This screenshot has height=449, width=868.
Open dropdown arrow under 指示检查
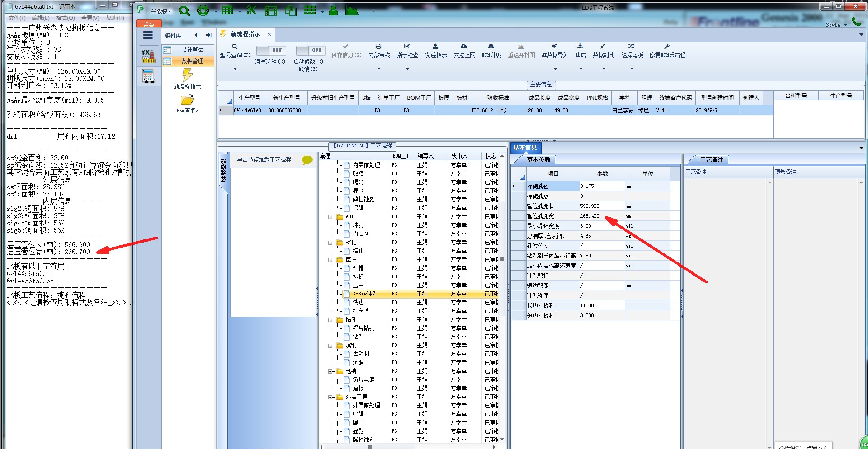[x=407, y=69]
